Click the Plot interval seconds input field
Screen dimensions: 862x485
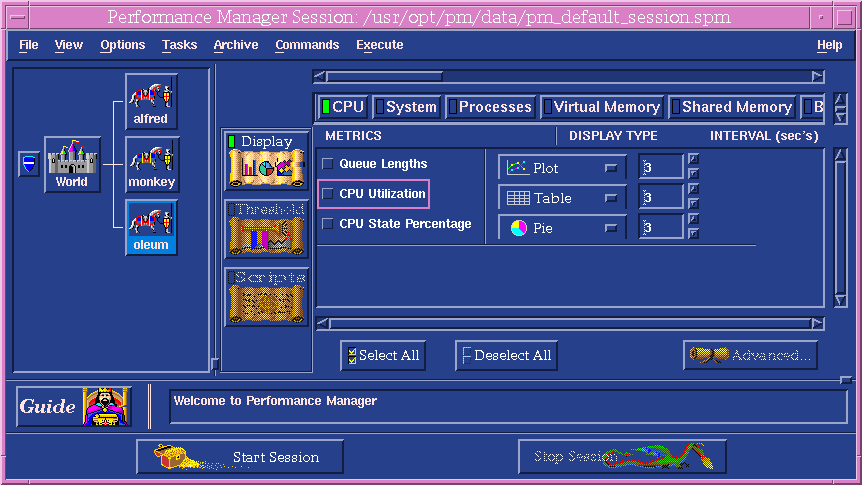661,168
